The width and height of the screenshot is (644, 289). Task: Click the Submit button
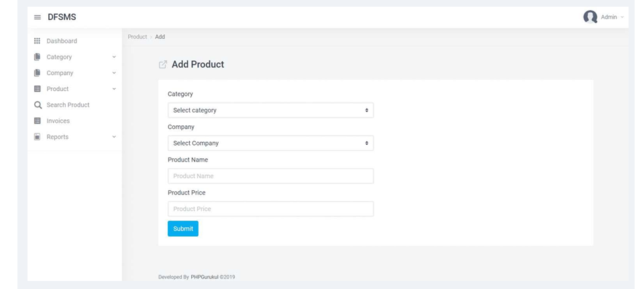tap(182, 229)
